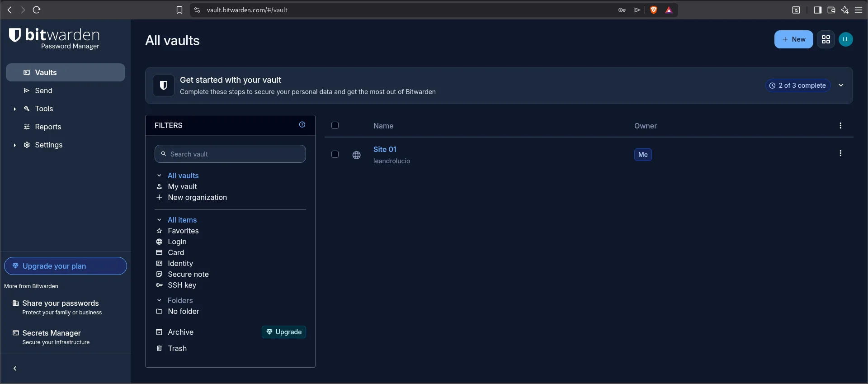Bookmark this page via bookmark icon
The height and width of the screenshot is (384, 868).
[179, 10]
